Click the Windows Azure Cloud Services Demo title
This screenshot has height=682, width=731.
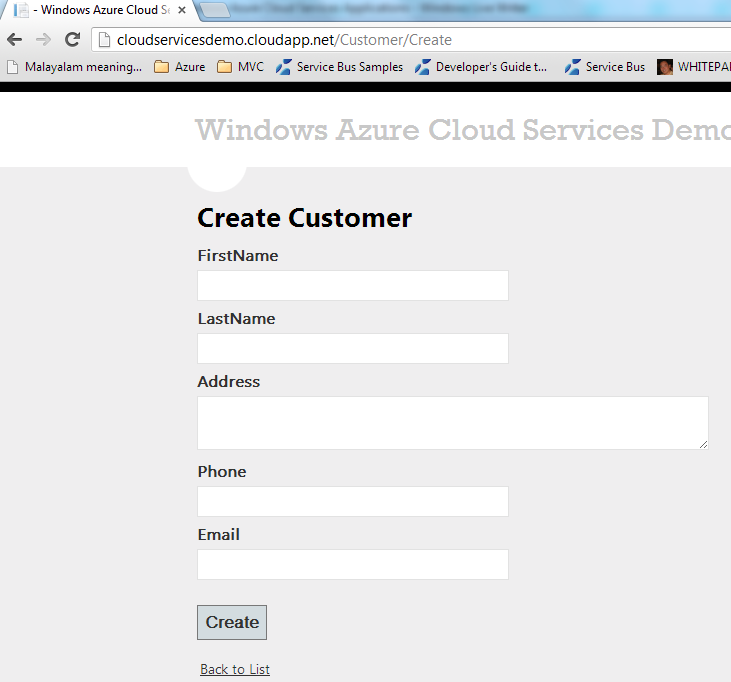coord(463,130)
